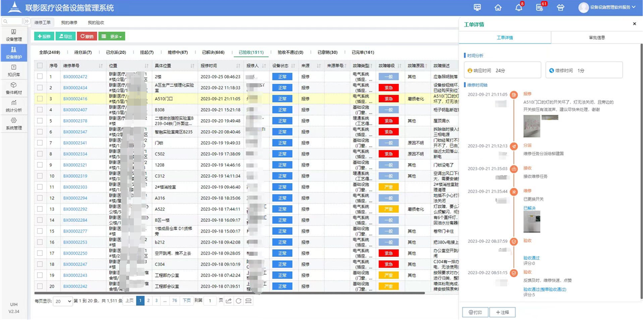The height and width of the screenshot is (321, 644).
Task: Switch to the 审批信息 tab
Action: pos(596,38)
